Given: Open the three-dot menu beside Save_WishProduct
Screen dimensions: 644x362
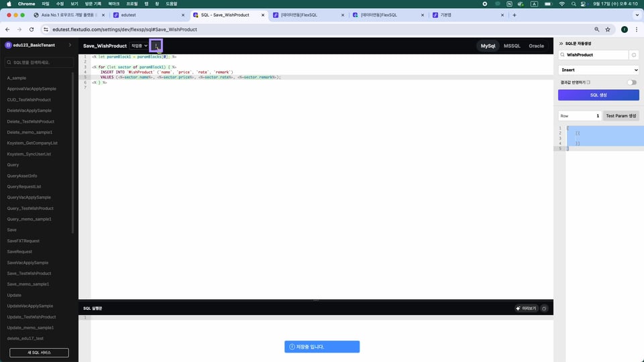Looking at the screenshot, I should [x=156, y=46].
